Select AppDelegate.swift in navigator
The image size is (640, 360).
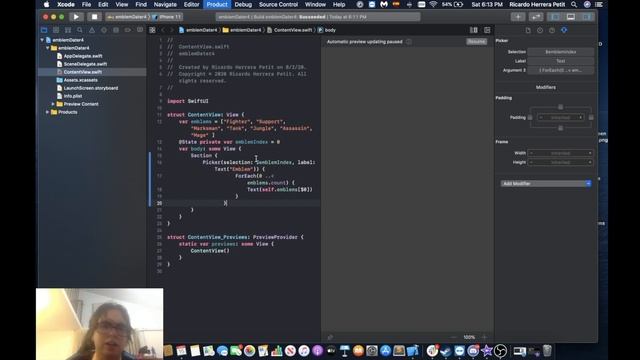[x=83, y=56]
